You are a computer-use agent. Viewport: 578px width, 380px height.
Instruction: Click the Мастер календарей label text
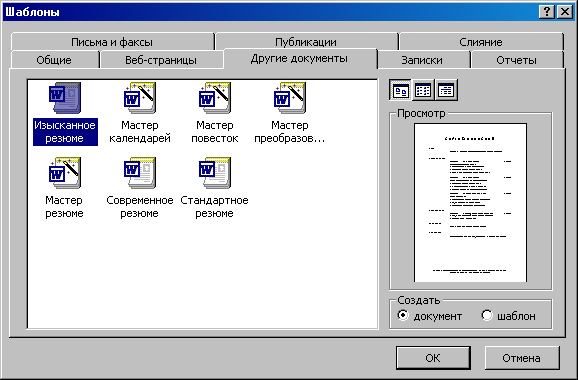click(140, 132)
